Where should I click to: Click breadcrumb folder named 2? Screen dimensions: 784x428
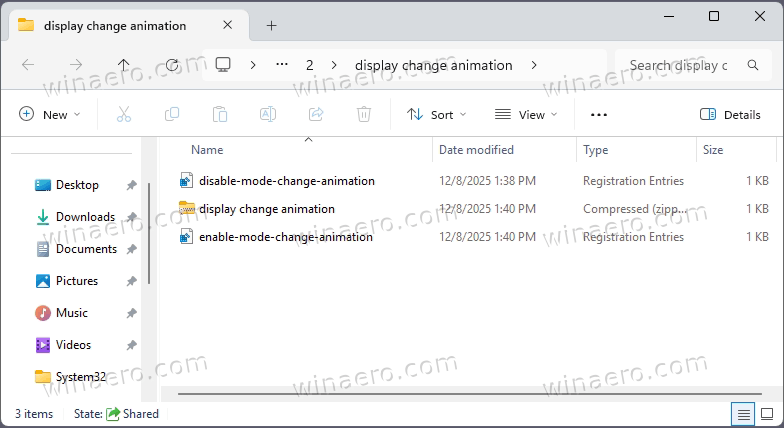point(310,65)
